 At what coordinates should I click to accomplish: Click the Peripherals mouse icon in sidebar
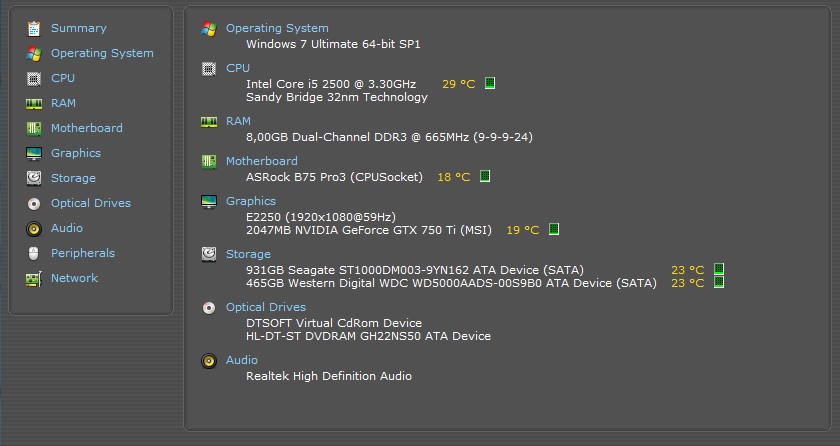(34, 253)
